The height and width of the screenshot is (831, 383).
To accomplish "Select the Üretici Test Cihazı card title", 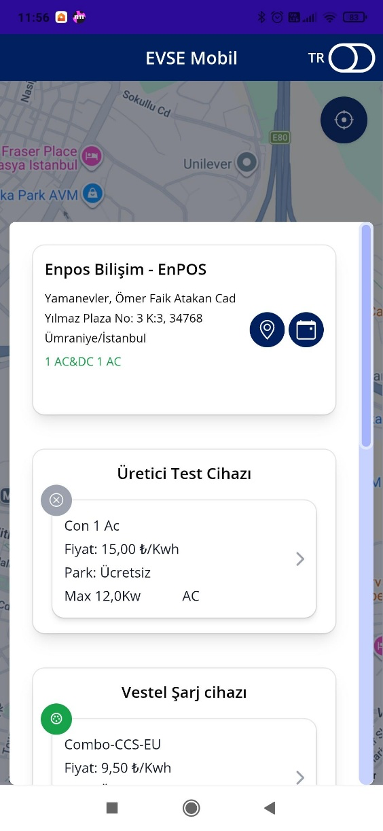I will click(184, 473).
